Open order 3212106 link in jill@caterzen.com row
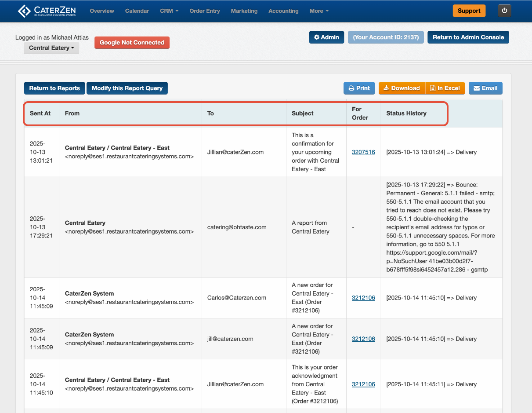532x413 pixels. coord(363,339)
